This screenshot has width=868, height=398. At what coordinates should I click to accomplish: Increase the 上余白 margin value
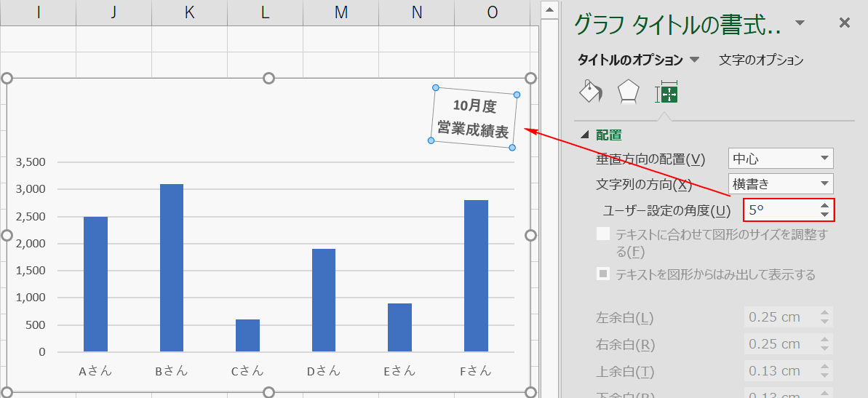[x=825, y=367]
